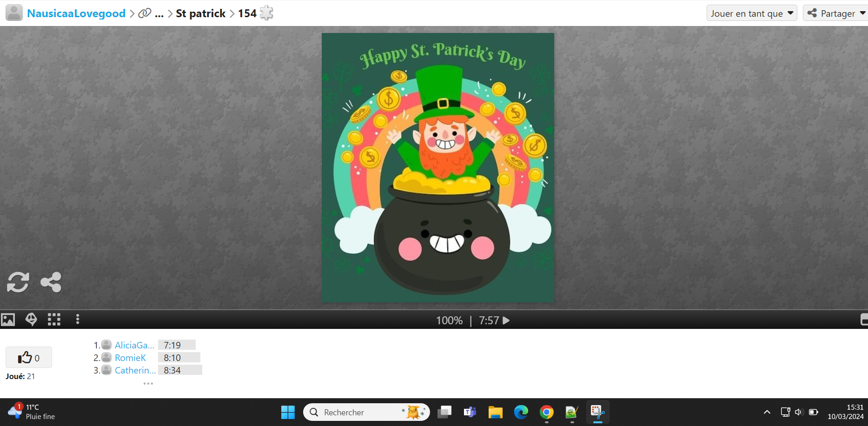The height and width of the screenshot is (426, 868).
Task: Click the chain link icon in breadcrumb
Action: click(x=145, y=13)
